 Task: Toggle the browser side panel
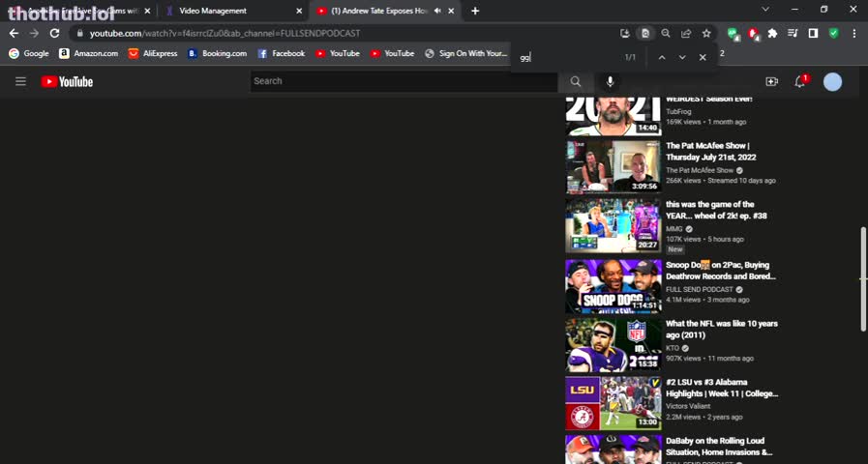click(813, 33)
